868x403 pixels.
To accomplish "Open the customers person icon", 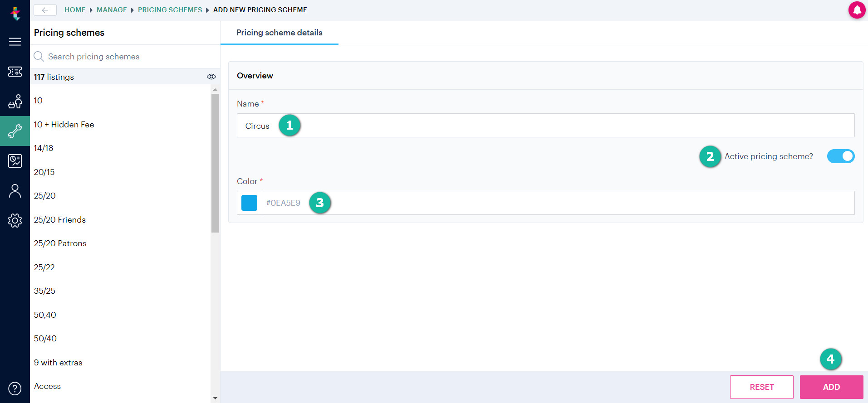I will click(x=15, y=191).
